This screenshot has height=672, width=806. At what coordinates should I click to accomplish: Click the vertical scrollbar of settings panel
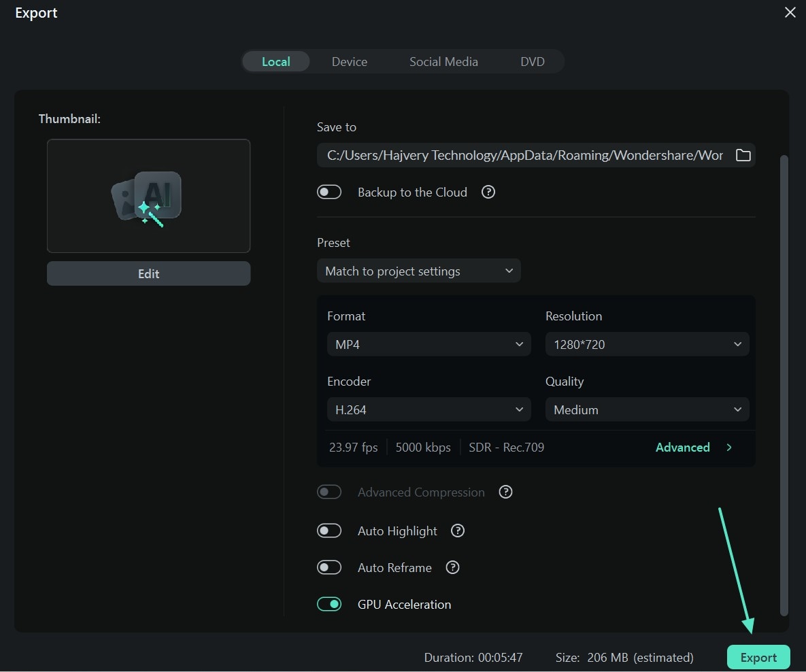[784, 384]
